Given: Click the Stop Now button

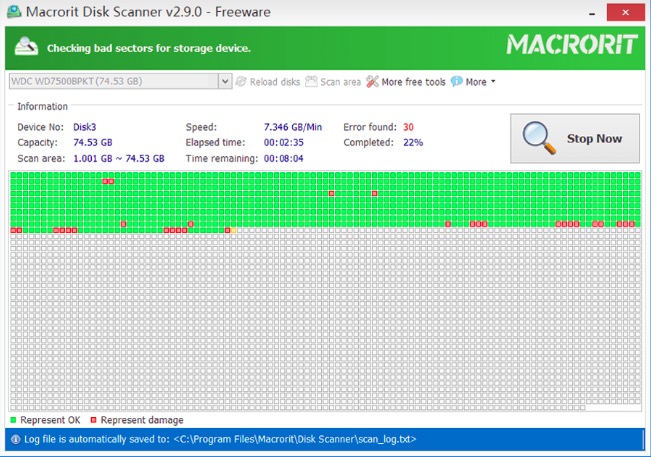Looking at the screenshot, I should point(575,138).
